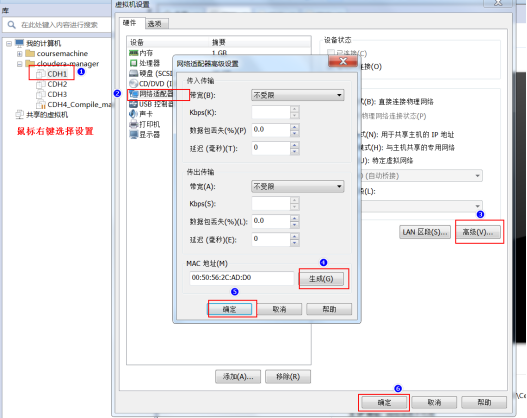Click incoming Kbps(K) input field
Viewport: 527px width, 418px height.
271,112
